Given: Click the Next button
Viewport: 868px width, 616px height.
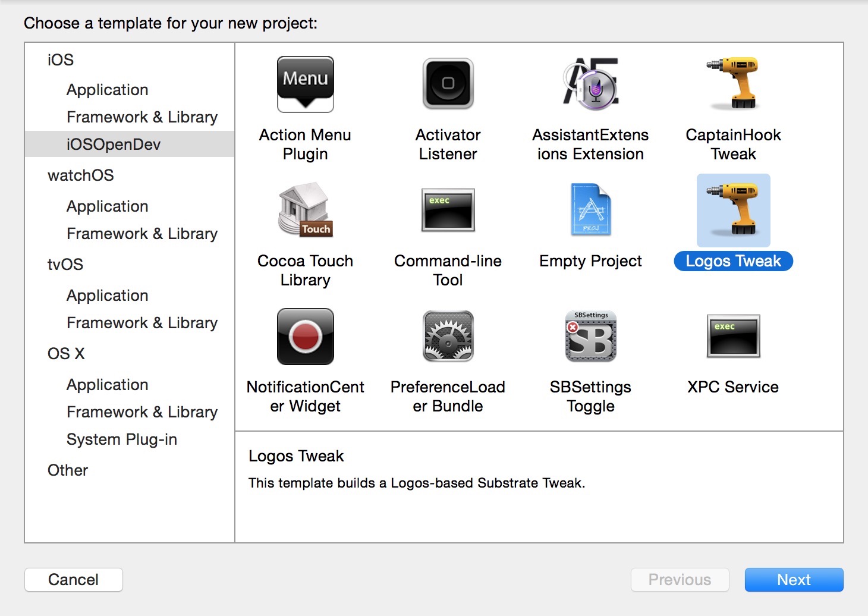Looking at the screenshot, I should pos(794,580).
